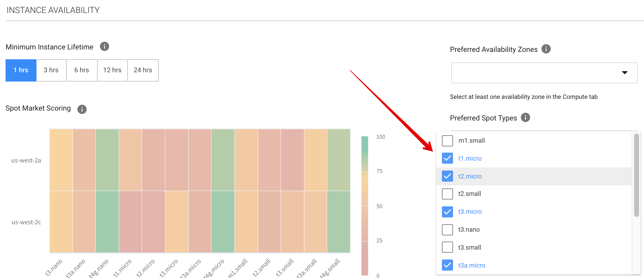The image size is (644, 278).
Task: Click info icon beside Minimum Instance Lifetime
Action: 104,47
